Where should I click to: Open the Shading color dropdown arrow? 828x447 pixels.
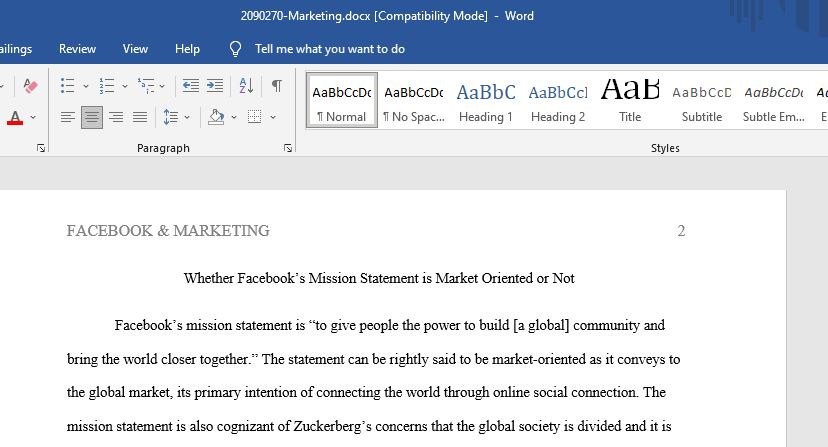234,117
